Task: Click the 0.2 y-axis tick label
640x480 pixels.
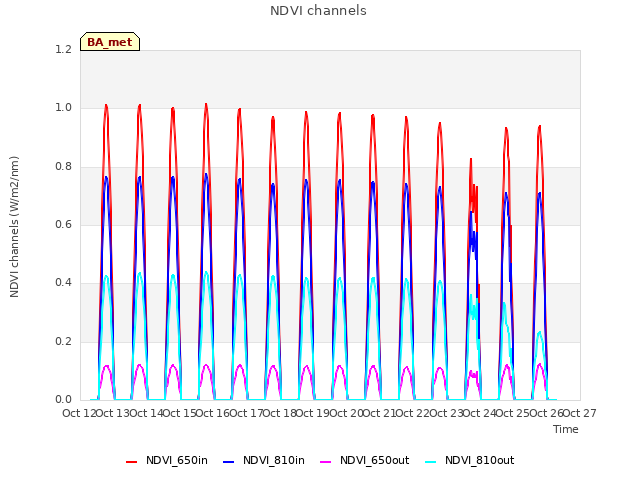Action: (x=63, y=341)
